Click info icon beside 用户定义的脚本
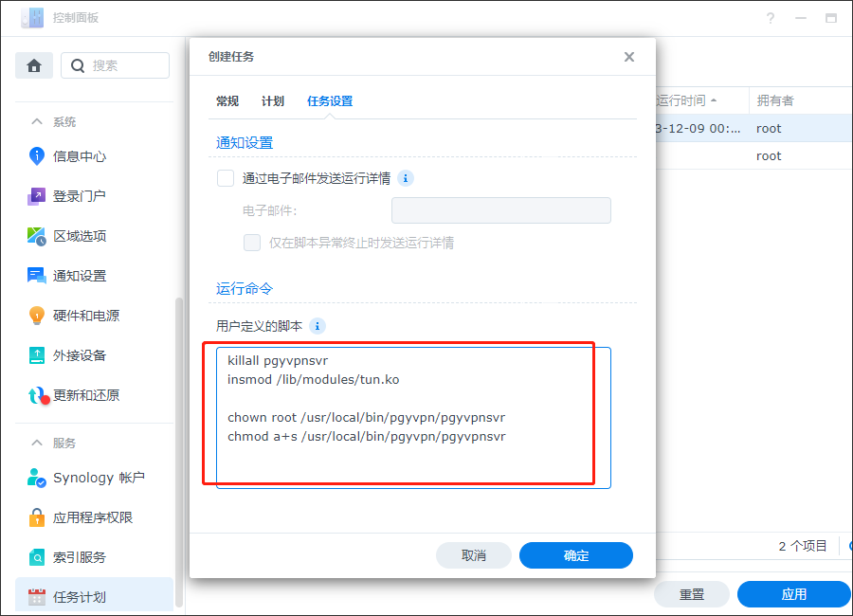Image resolution: width=853 pixels, height=616 pixels. pos(318,326)
